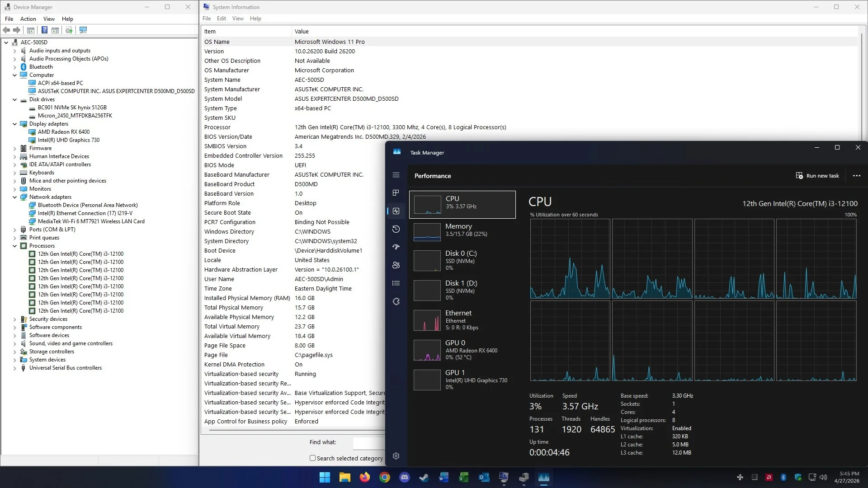Open the Action menu in Device Manager
Screen dimensions: 868x488
point(28,19)
